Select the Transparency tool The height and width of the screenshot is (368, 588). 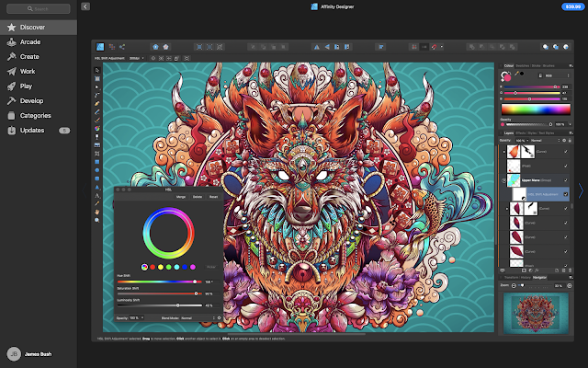[x=97, y=137]
